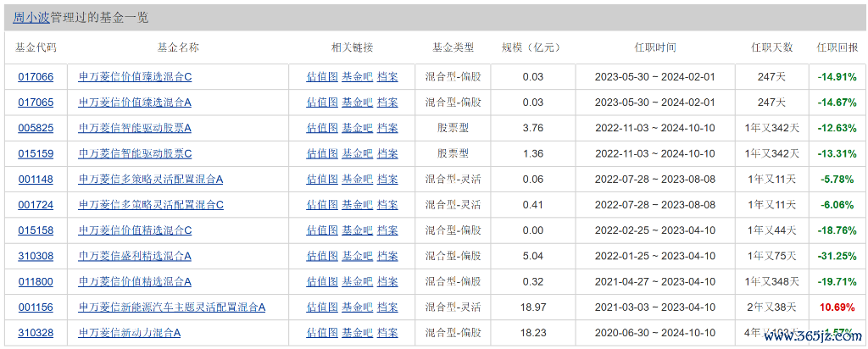
Task: Select the 任职时间 column header
Action: (x=655, y=47)
